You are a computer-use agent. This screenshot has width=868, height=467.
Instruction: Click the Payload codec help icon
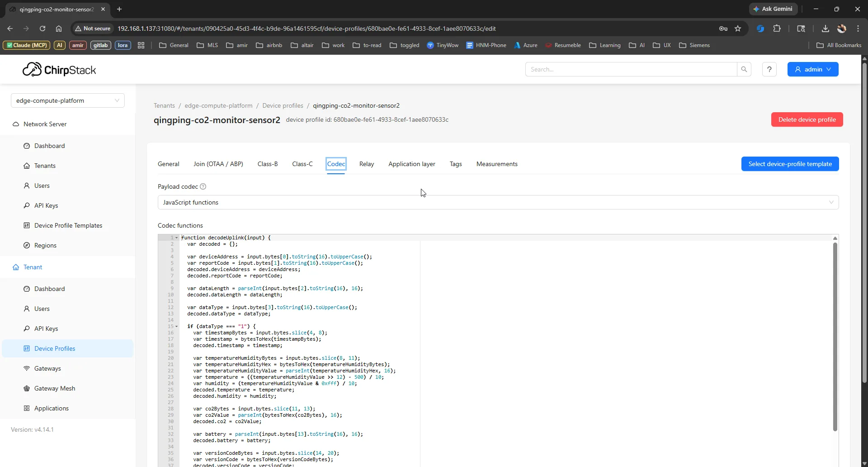(x=203, y=186)
